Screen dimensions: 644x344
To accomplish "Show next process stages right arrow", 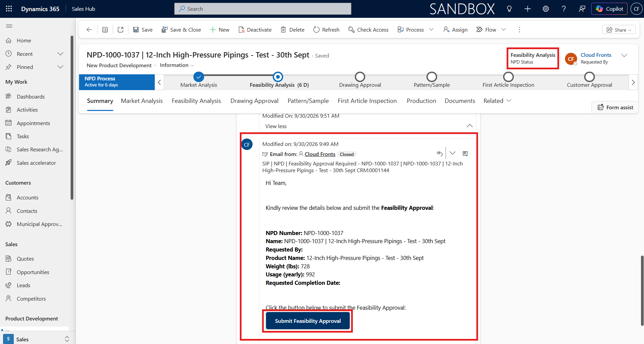I will click(633, 82).
